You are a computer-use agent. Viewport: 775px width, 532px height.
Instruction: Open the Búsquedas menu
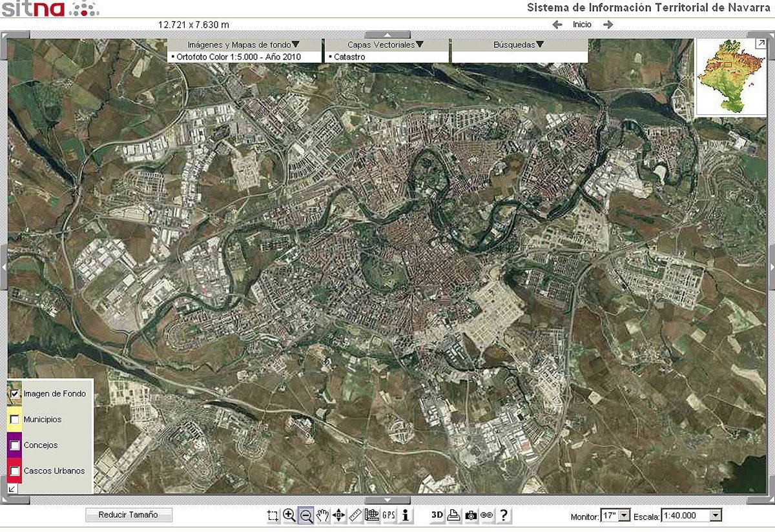[519, 45]
